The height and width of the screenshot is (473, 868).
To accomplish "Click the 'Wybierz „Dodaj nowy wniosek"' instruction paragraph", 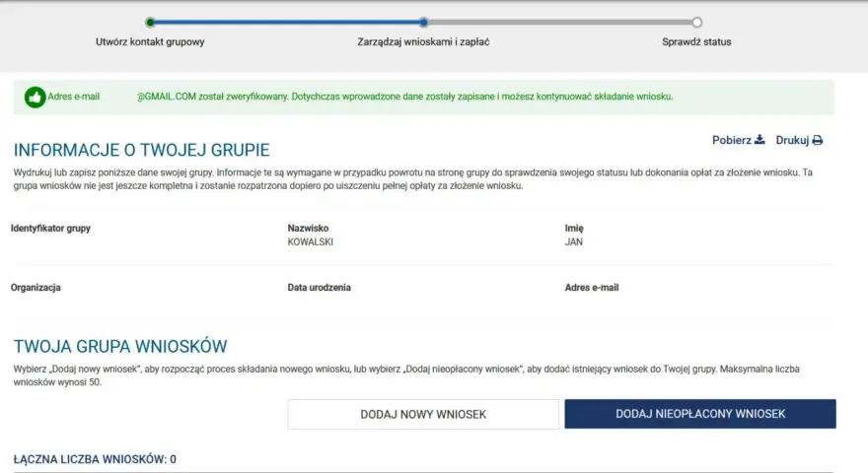I will pos(406,375).
